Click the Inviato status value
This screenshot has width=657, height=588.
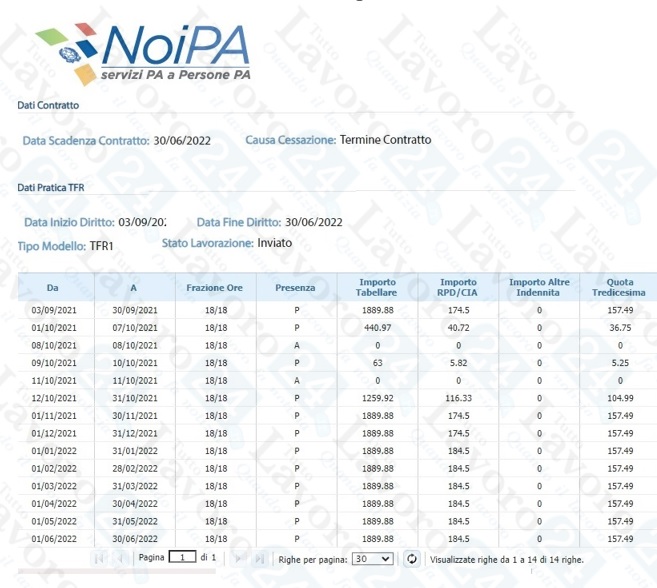(274, 243)
